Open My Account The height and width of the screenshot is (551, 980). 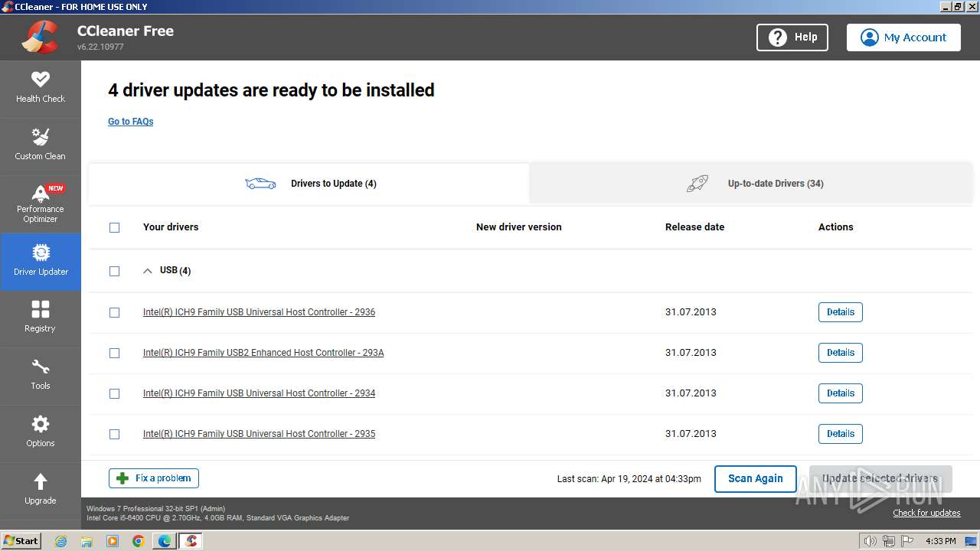[x=903, y=37]
